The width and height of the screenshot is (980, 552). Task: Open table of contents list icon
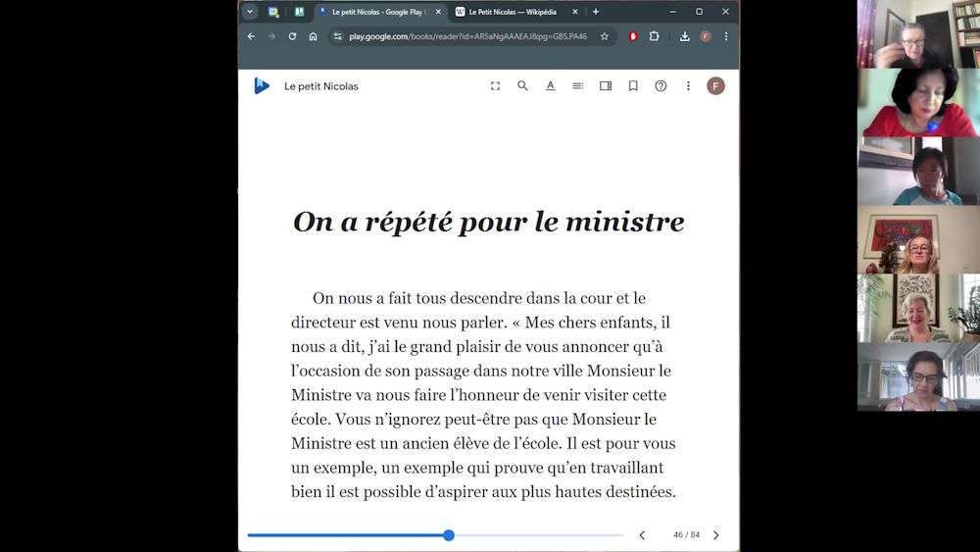pyautogui.click(x=577, y=85)
